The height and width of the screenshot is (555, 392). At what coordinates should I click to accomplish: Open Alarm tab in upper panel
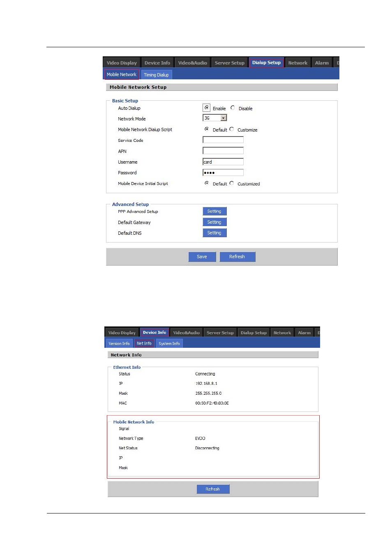(x=322, y=63)
